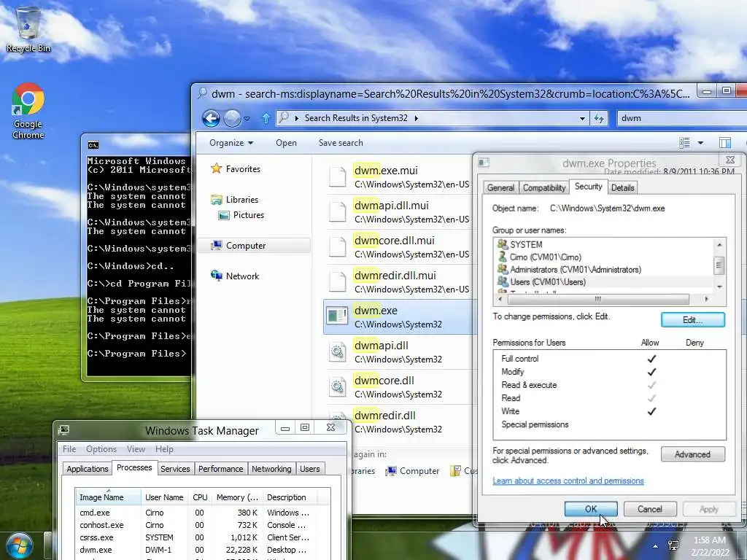Switch to Services tab in Task Manager

(175, 469)
